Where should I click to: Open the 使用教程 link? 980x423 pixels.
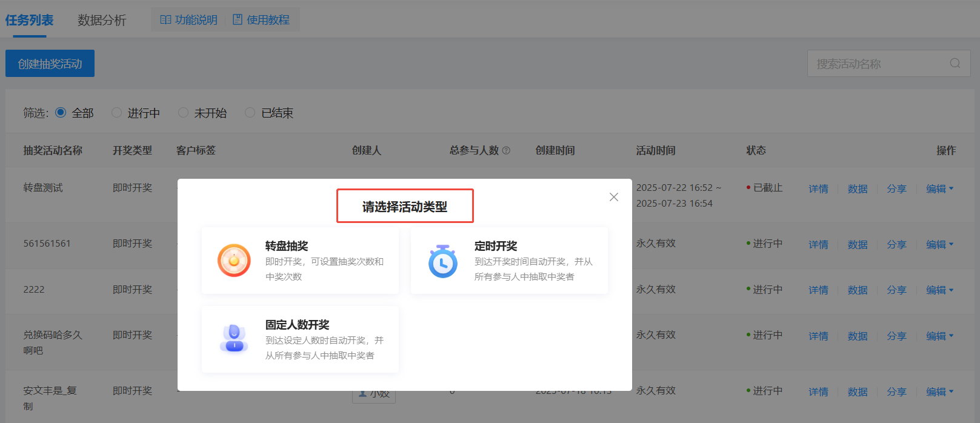[x=261, y=20]
